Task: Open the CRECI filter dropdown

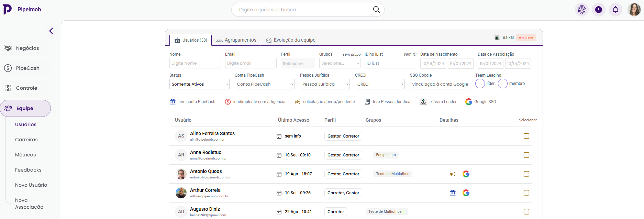Action: (x=380, y=84)
